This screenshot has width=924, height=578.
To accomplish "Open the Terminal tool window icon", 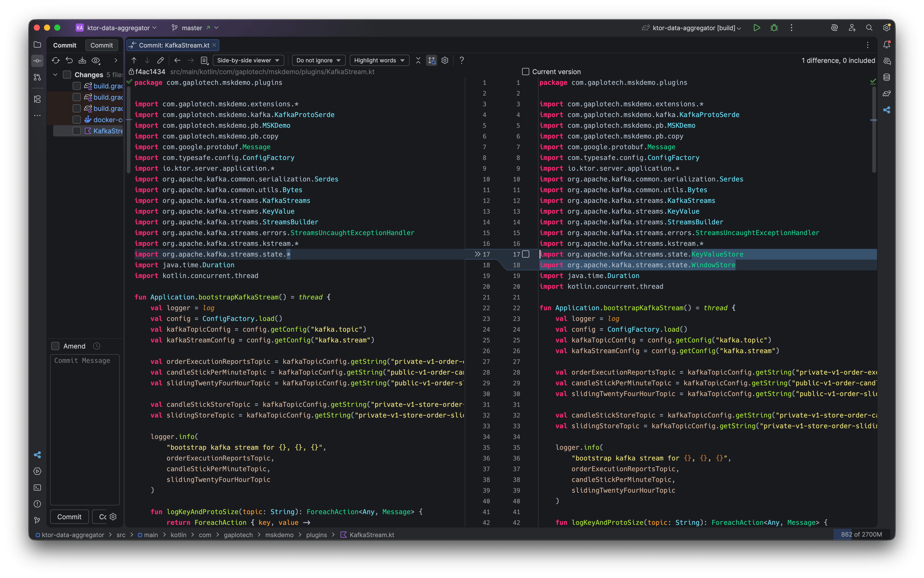I will [x=37, y=487].
